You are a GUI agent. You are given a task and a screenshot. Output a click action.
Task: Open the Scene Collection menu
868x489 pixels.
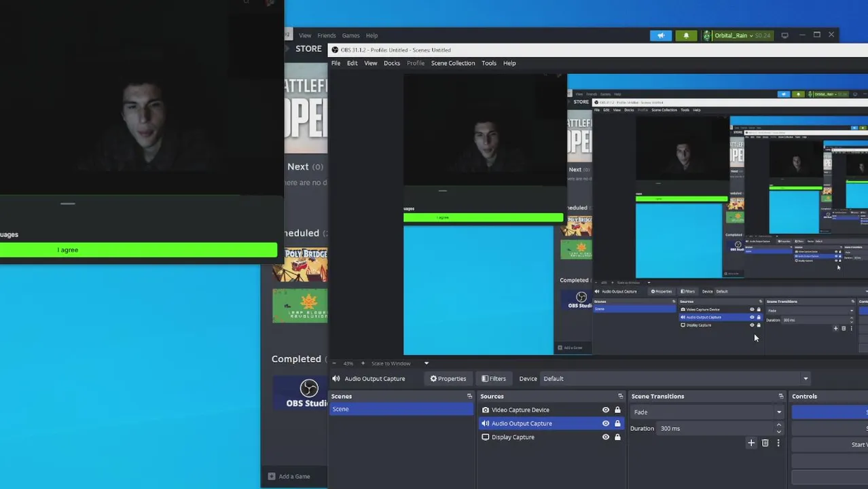[x=453, y=63]
